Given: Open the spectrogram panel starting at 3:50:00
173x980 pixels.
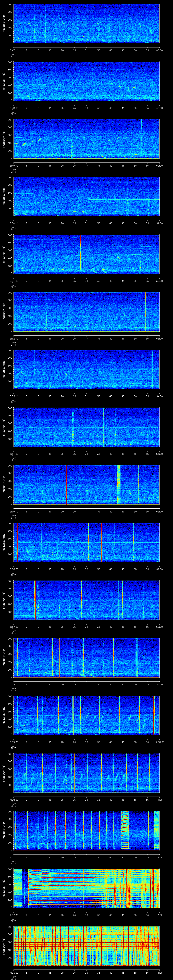Looking at the screenshot, I should click(x=86, y=196).
